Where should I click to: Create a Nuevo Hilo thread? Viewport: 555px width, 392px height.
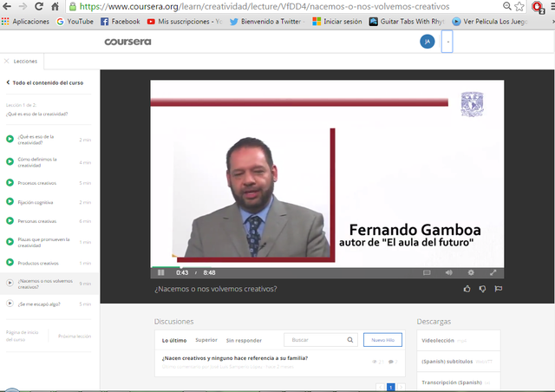[x=382, y=340]
